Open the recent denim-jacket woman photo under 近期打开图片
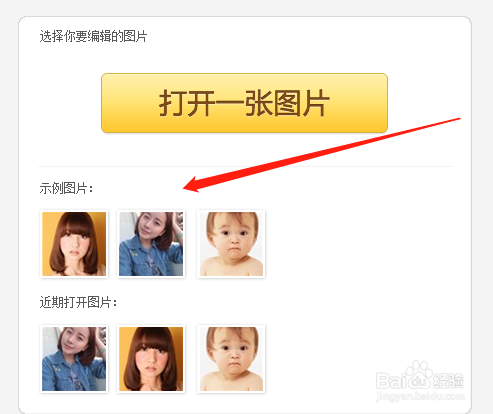This screenshot has height=414, width=493. 74,359
